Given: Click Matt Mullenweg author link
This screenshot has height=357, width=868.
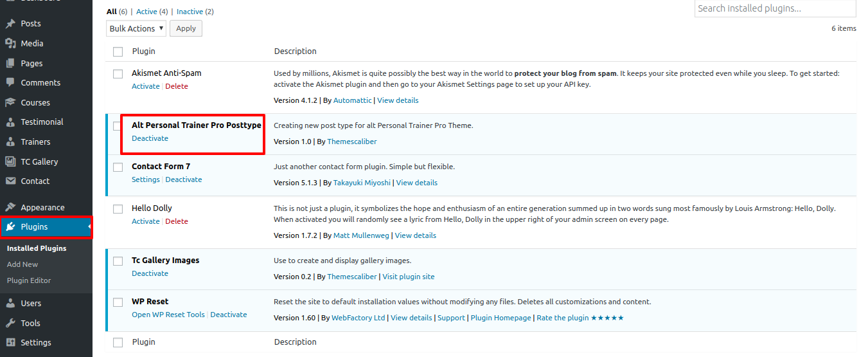Looking at the screenshot, I should pos(362,235).
